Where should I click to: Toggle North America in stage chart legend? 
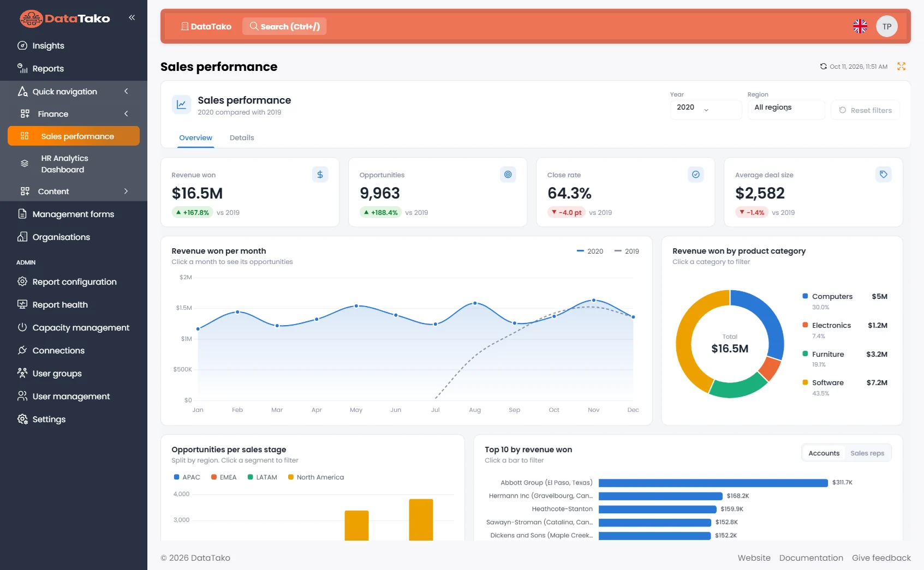click(316, 477)
